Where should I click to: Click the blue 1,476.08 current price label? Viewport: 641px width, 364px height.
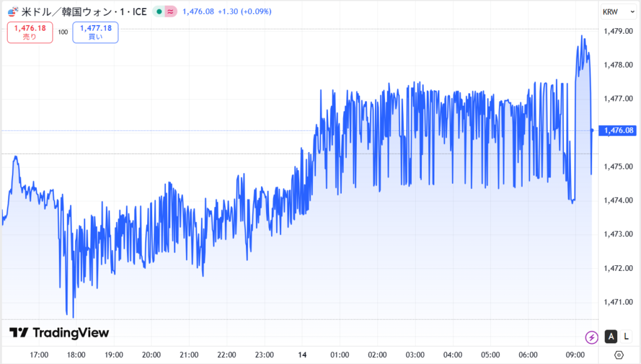(618, 130)
